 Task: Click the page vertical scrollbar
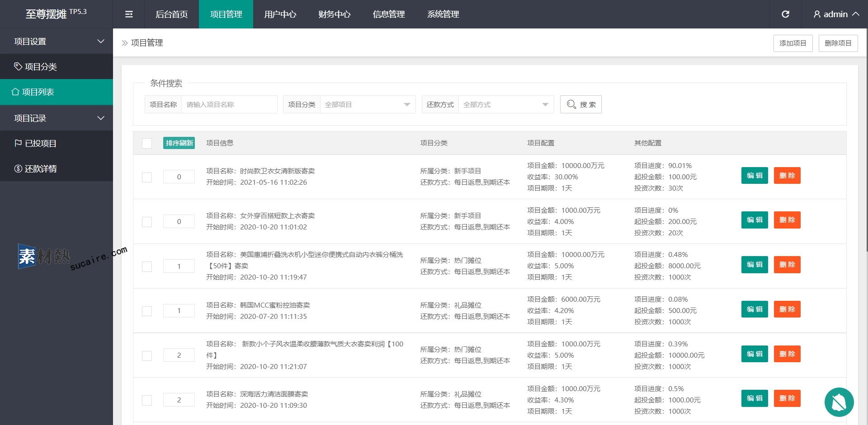[867, 140]
